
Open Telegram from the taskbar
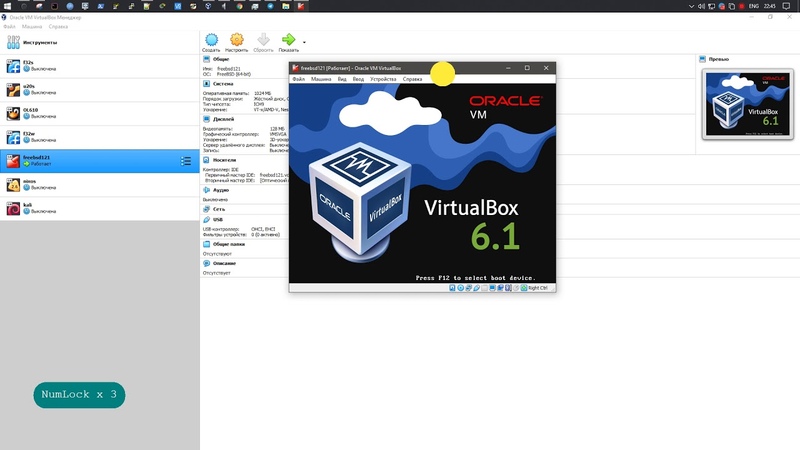(x=270, y=6)
